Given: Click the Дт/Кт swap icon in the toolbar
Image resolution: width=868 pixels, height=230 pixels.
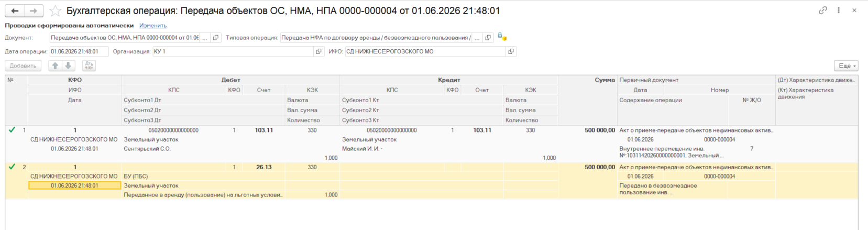Looking at the screenshot, I should tap(89, 65).
